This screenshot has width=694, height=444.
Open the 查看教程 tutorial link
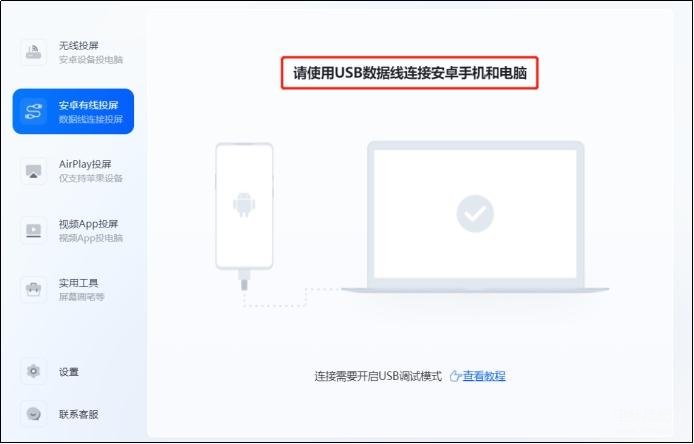[484, 376]
